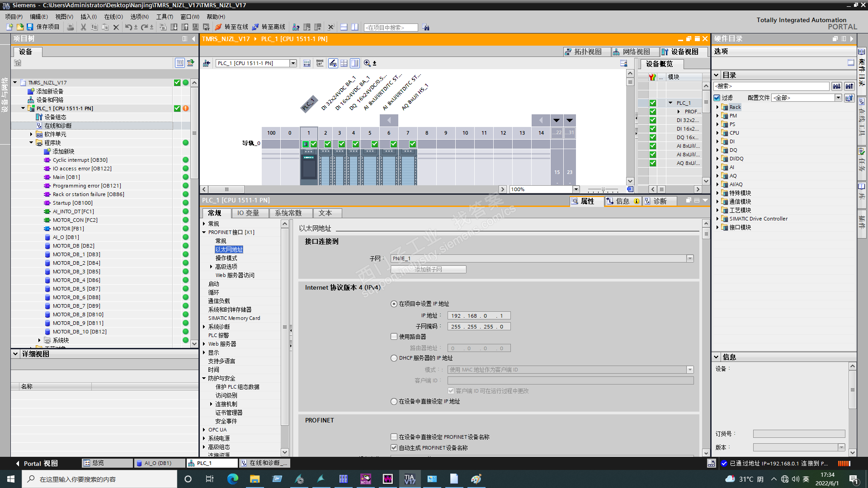Image resolution: width=868 pixels, height=488 pixels.
Task: Open the 在线(O) menu
Action: [x=113, y=17]
